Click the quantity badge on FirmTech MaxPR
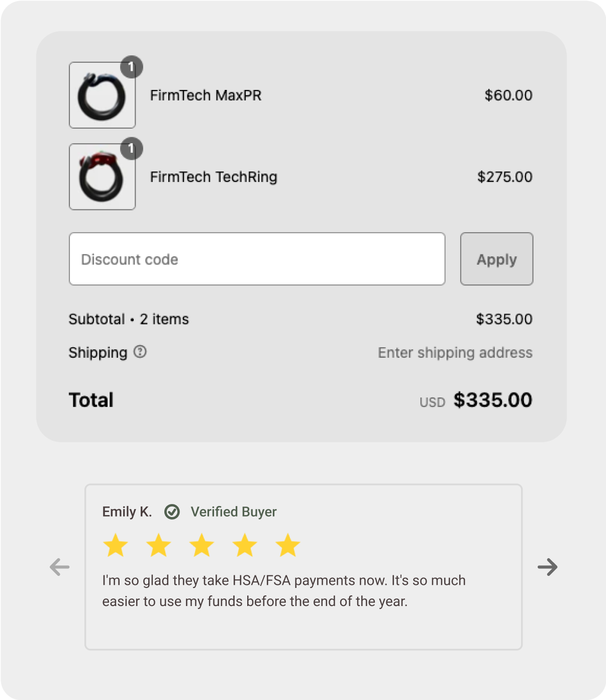Screen dimensions: 606x700 coord(132,67)
